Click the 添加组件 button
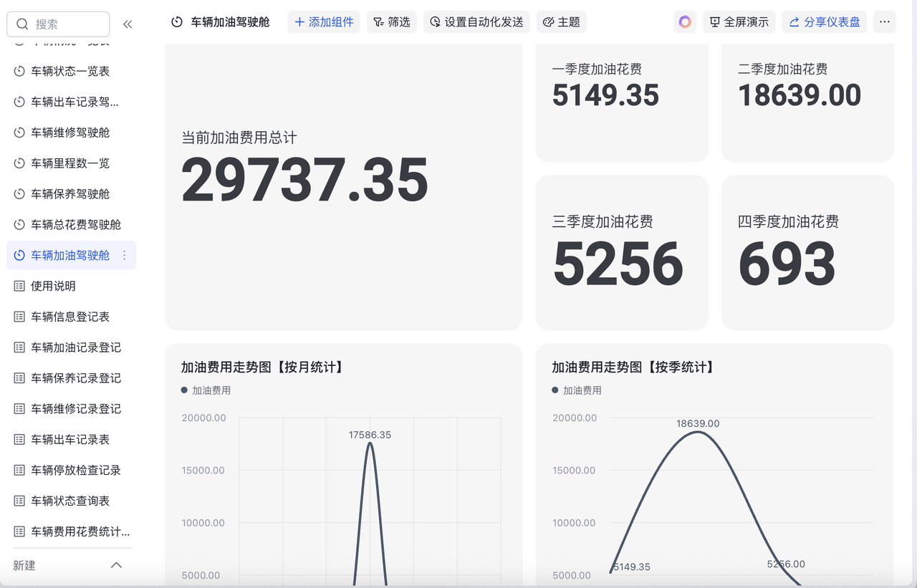This screenshot has height=588, width=917. tap(324, 22)
